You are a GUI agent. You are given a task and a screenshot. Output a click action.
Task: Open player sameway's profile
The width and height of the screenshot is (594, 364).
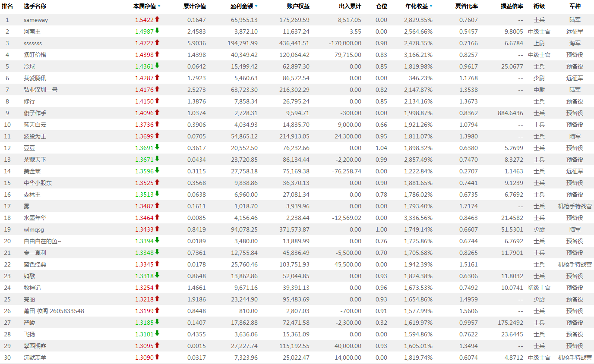(x=36, y=20)
